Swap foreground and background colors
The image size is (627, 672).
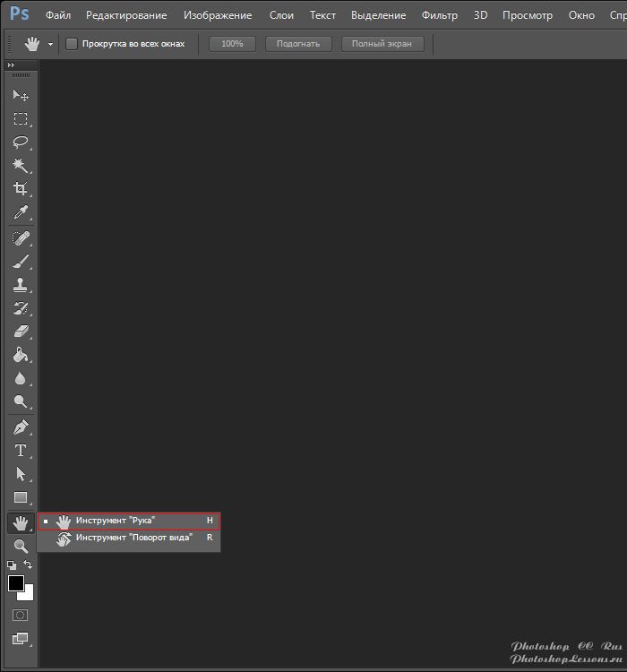pos(29,565)
